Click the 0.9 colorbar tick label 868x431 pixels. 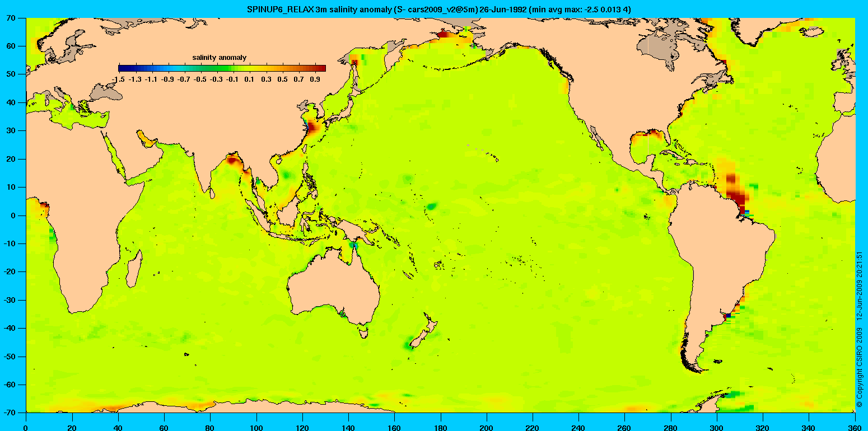(x=315, y=80)
